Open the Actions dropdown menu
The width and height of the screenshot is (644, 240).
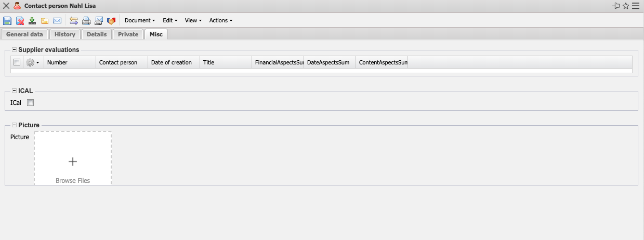click(220, 21)
